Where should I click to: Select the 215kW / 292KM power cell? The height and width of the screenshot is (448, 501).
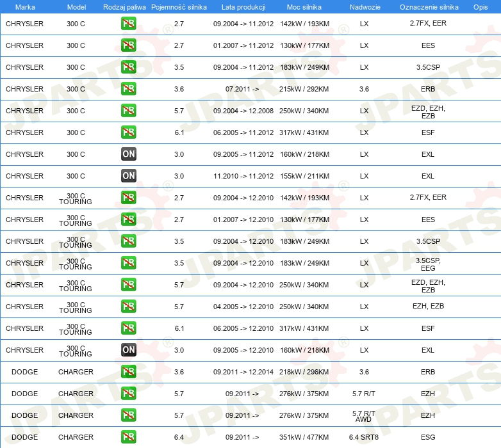click(x=304, y=89)
